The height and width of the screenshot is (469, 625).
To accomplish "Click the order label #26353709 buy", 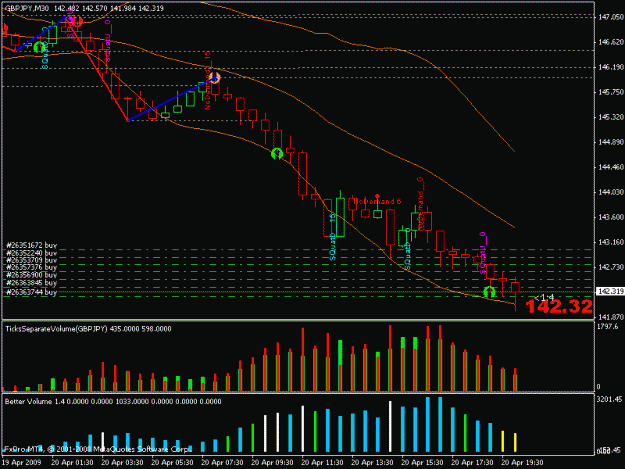I will pos(31,260).
